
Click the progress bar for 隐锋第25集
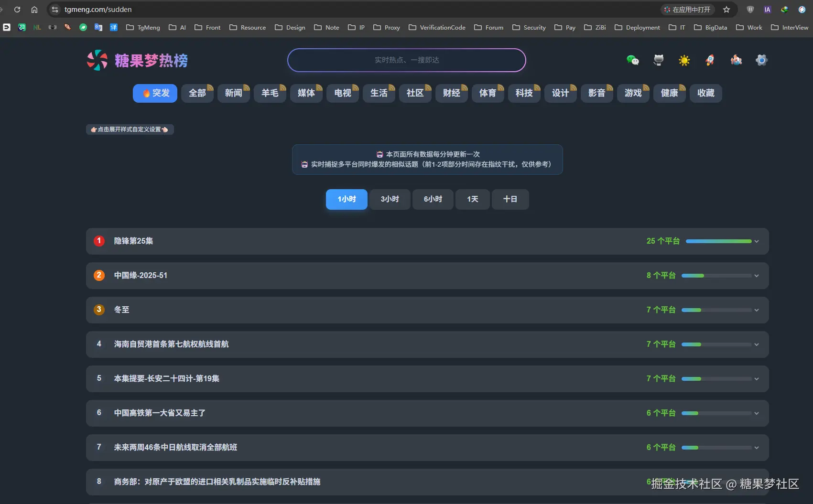[719, 241]
